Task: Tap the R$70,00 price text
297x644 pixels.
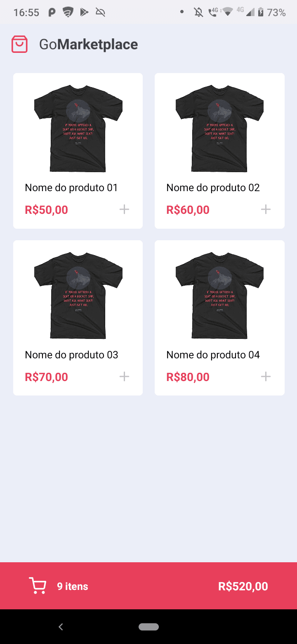Action: [46, 377]
